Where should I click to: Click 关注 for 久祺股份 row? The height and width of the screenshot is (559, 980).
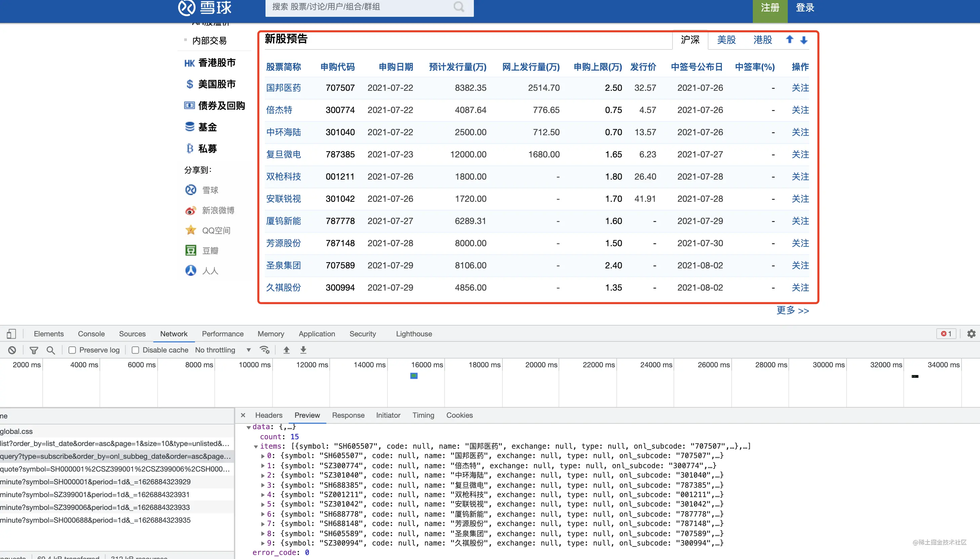coord(801,288)
